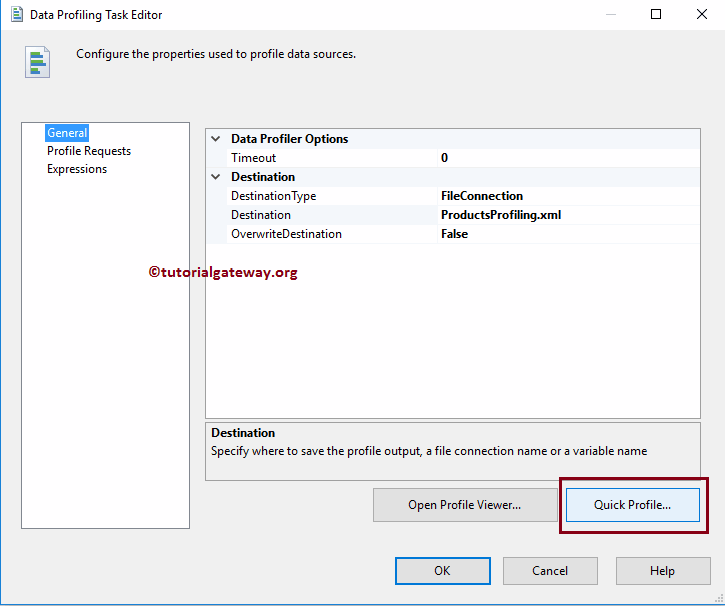Click the Data Profiling Task Editor title icon

(17, 14)
